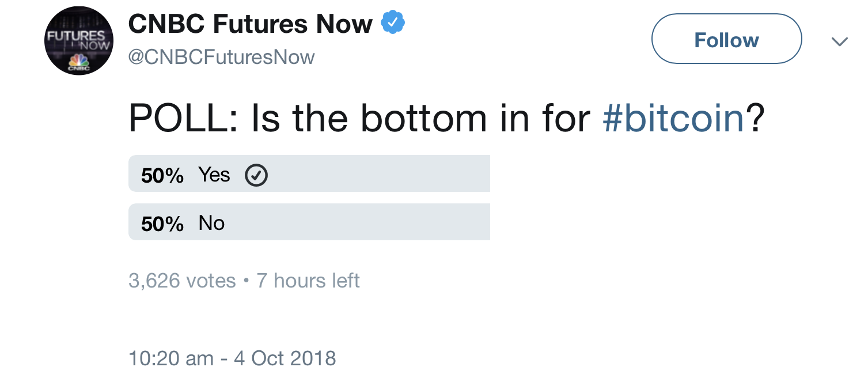
Task: Click the FUTURES NOW text in the avatar
Action: click(x=79, y=39)
